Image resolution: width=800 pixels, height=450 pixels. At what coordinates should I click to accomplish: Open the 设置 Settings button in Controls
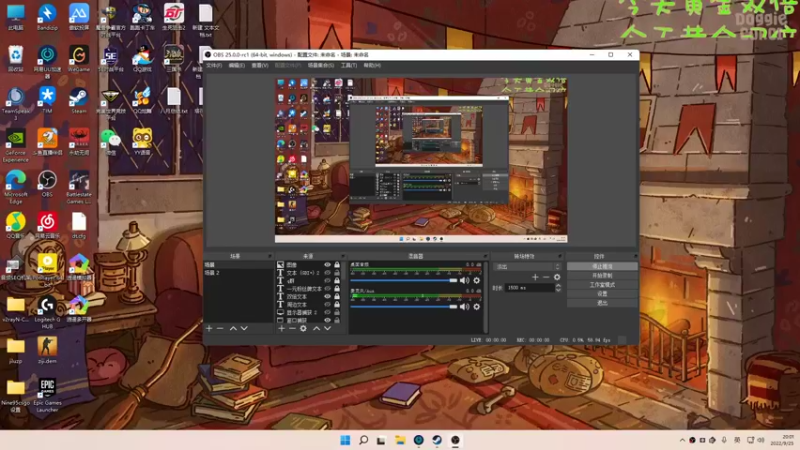pos(602,294)
